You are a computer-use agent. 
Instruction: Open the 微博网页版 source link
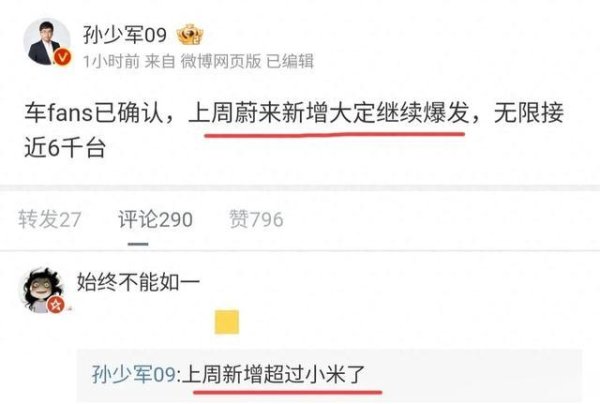point(221,61)
